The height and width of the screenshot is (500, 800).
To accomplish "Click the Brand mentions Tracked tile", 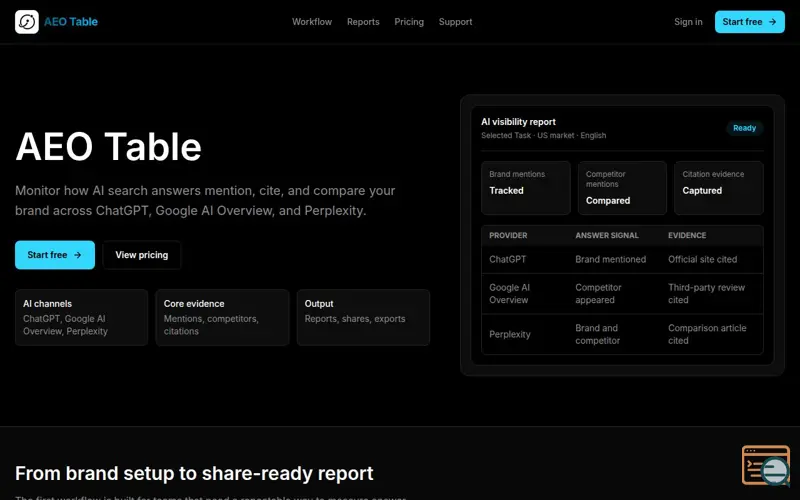I will pyautogui.click(x=526, y=188).
